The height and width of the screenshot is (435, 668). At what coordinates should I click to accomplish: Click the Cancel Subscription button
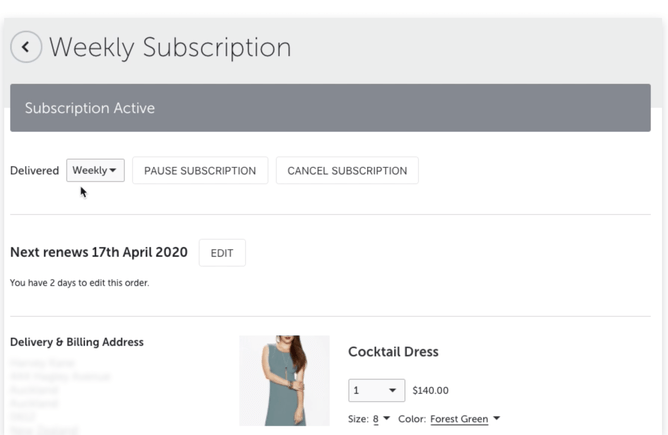[x=347, y=171]
